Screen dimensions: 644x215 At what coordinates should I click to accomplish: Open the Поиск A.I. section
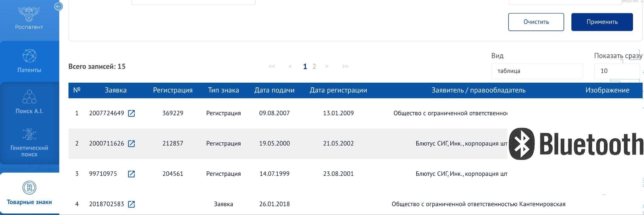[x=29, y=102]
